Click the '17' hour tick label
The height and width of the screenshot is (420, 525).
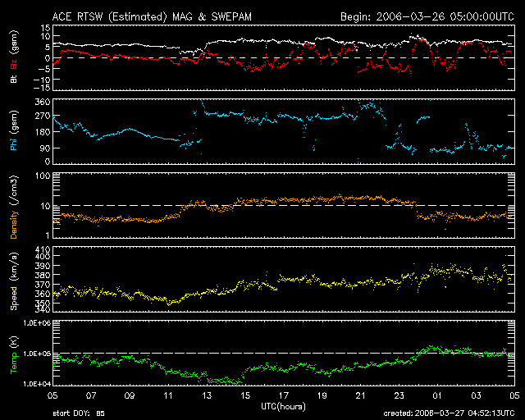[x=284, y=395]
